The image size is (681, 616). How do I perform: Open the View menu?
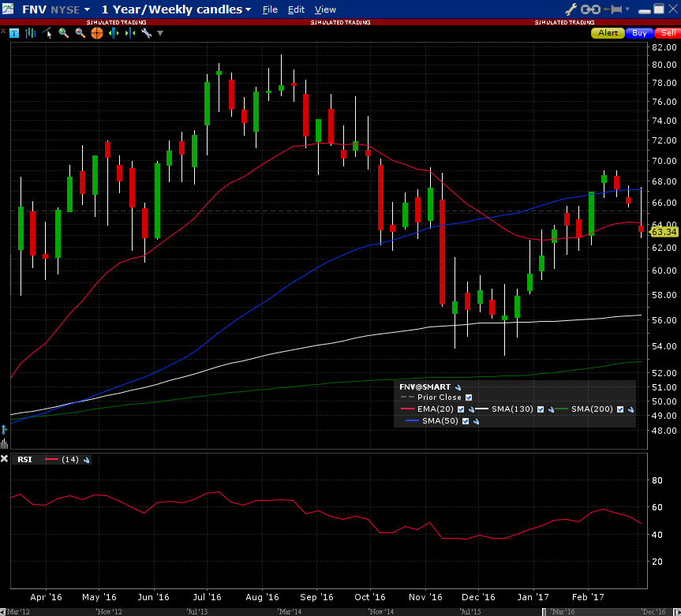tap(325, 9)
